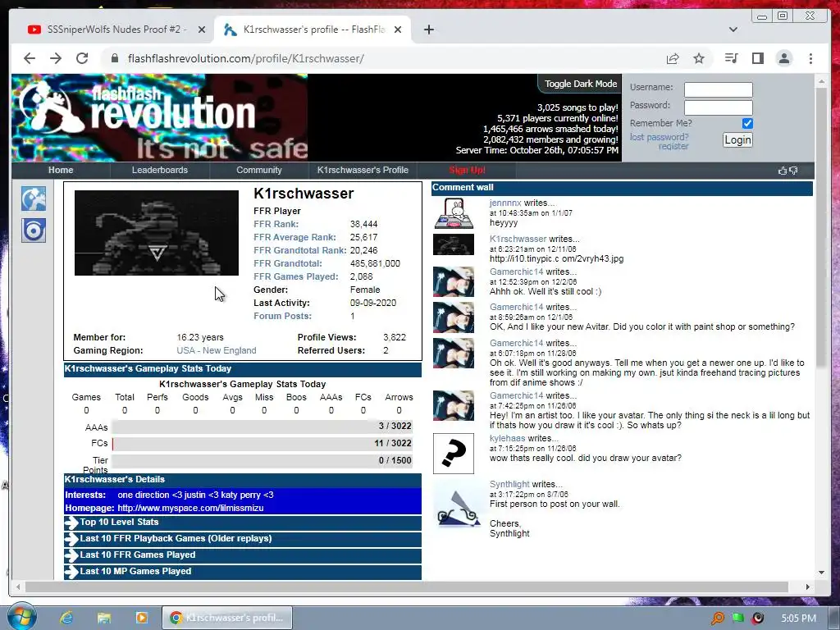
Task: Click jennnnx's bunny avatar on comment wall
Action: coord(453,212)
